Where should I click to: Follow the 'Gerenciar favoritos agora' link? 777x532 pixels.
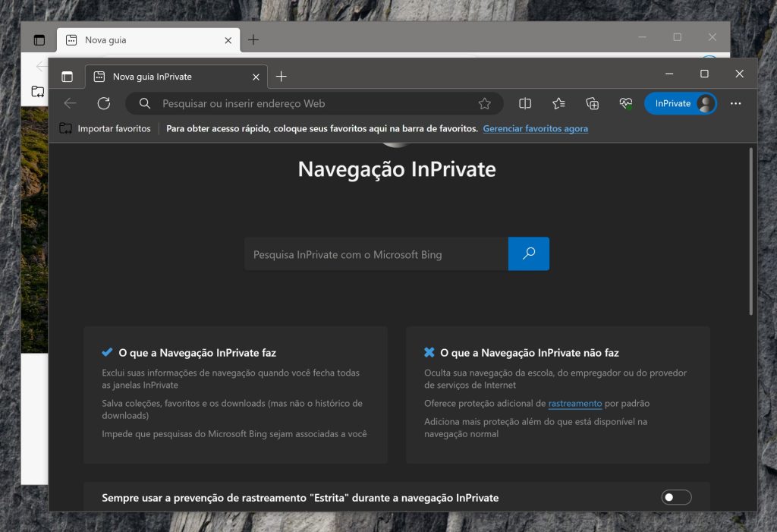(535, 128)
